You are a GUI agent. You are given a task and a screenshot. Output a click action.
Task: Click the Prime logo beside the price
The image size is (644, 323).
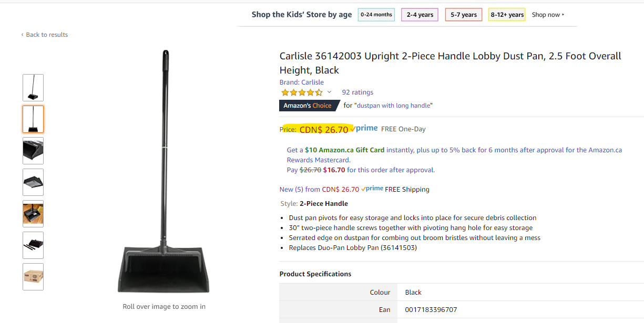click(x=364, y=128)
